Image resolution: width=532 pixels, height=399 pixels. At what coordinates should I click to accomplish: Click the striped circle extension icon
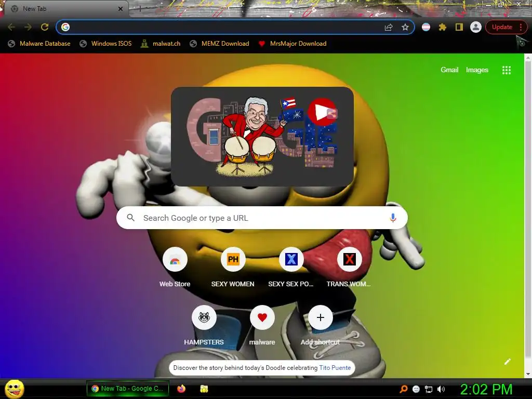426,27
